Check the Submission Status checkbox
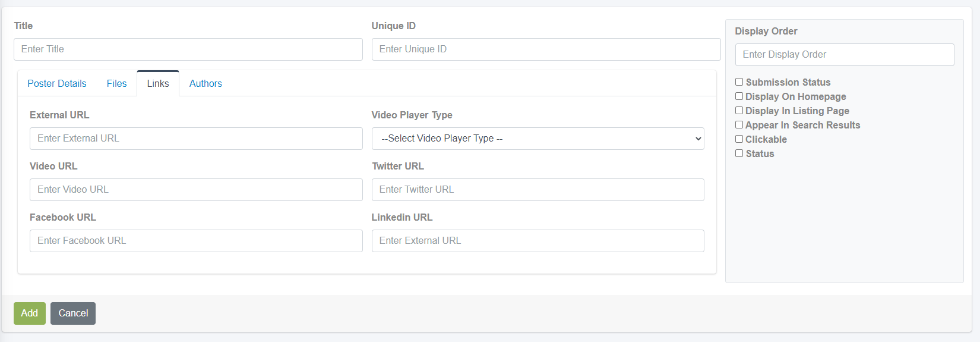 (x=739, y=82)
